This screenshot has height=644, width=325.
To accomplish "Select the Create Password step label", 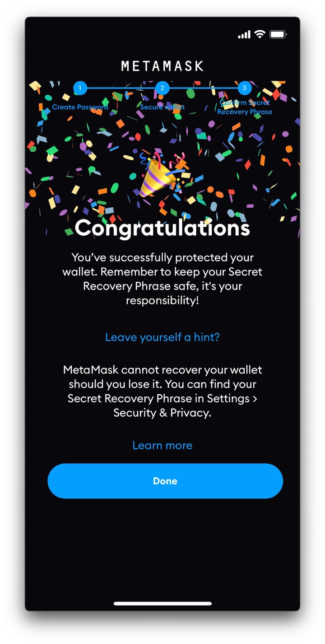I will click(x=80, y=107).
